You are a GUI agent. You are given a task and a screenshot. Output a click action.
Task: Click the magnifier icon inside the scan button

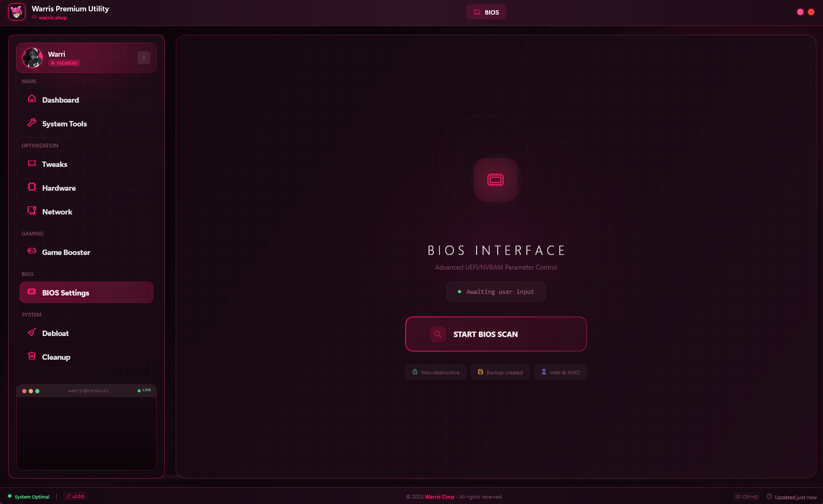[438, 334]
